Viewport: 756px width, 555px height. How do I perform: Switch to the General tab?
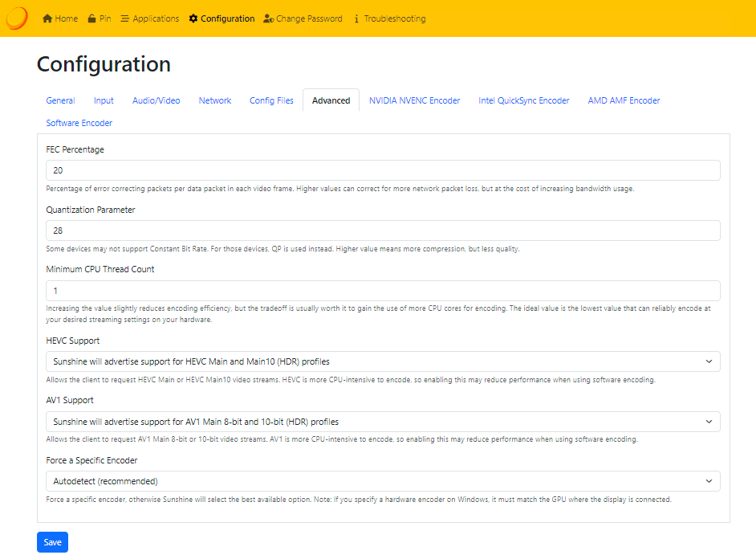tap(61, 101)
